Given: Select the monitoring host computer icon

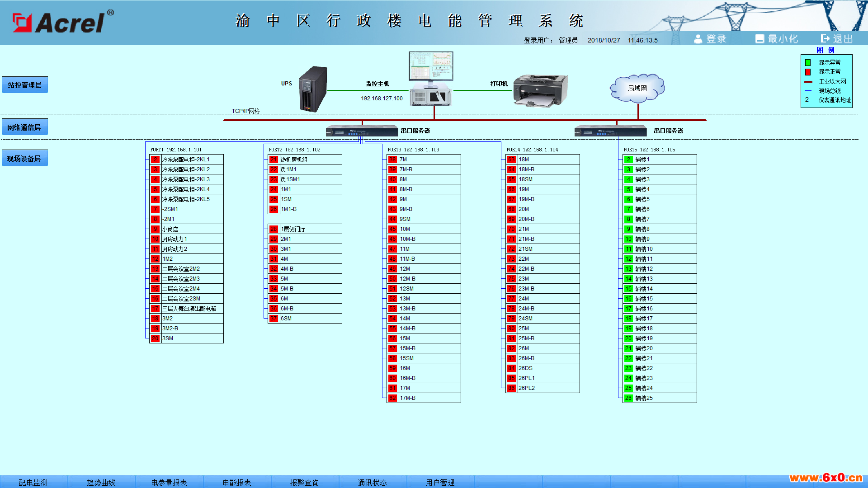Looking at the screenshot, I should [431, 79].
